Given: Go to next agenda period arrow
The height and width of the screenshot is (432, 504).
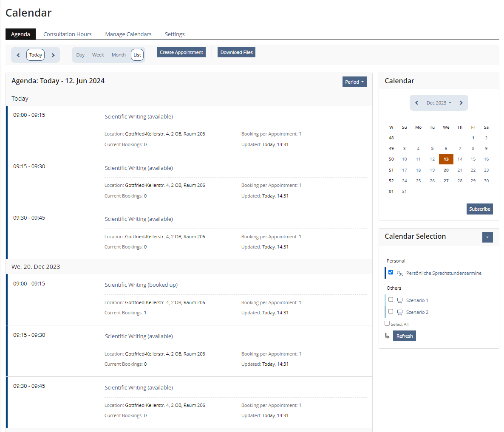Looking at the screenshot, I should tap(53, 55).
